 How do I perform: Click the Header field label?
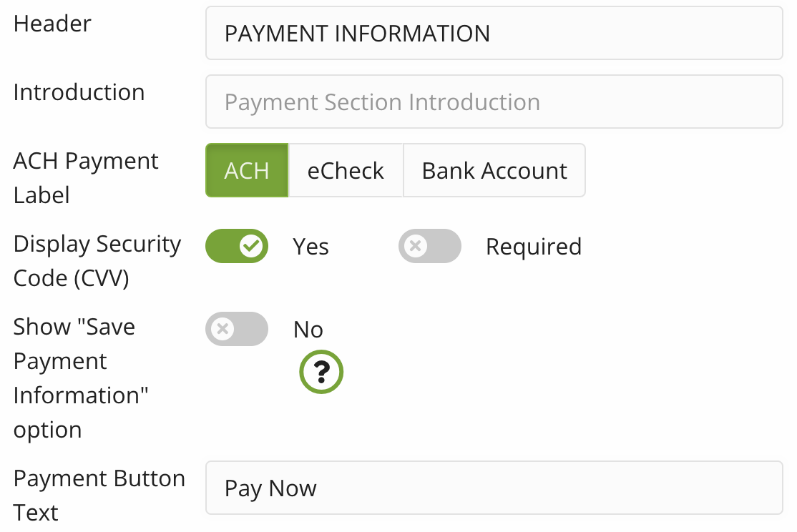tap(52, 24)
